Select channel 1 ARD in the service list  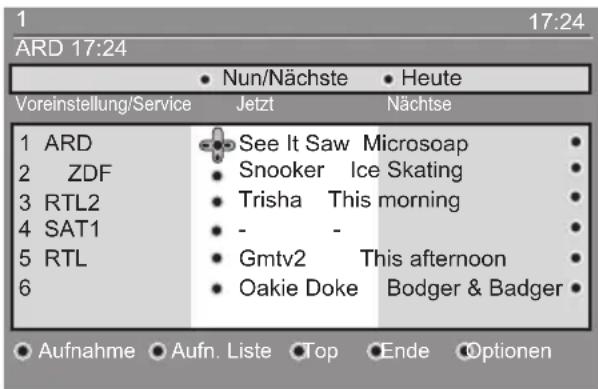[x=56, y=143]
